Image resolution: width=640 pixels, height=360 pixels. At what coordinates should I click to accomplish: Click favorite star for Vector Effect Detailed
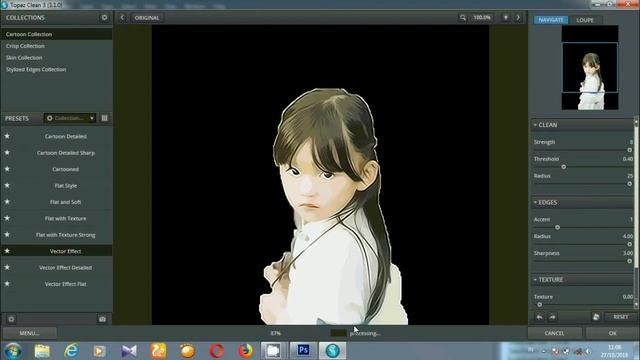coord(7,267)
